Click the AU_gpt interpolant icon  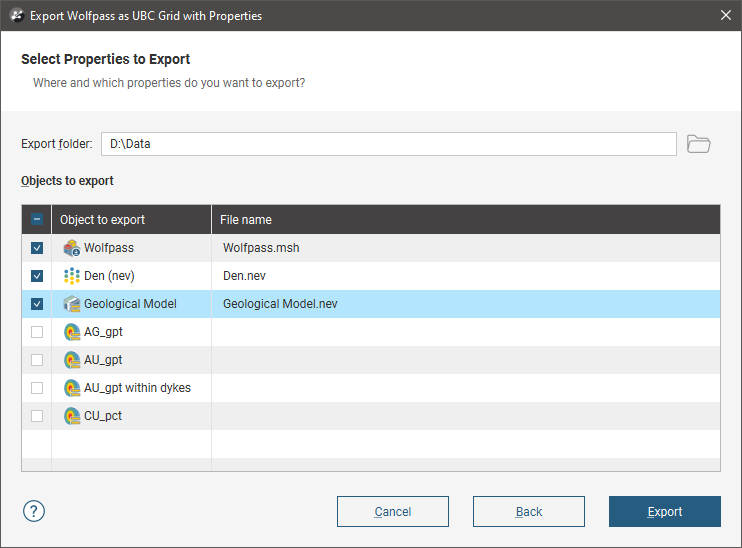(x=71, y=360)
